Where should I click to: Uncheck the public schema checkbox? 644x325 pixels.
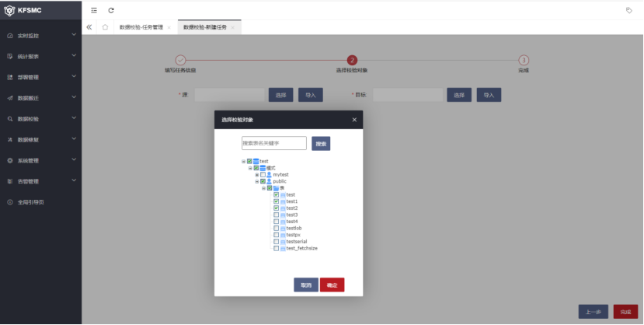pyautogui.click(x=263, y=181)
